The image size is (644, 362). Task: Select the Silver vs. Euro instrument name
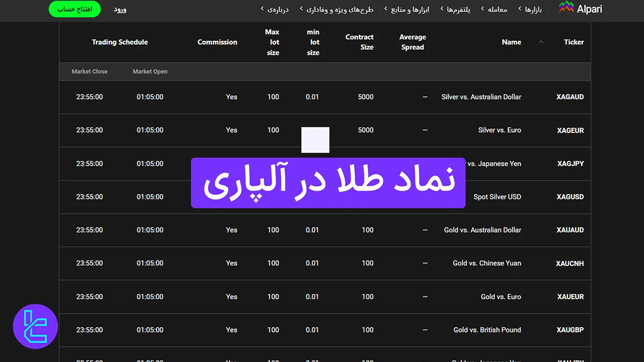pos(499,130)
